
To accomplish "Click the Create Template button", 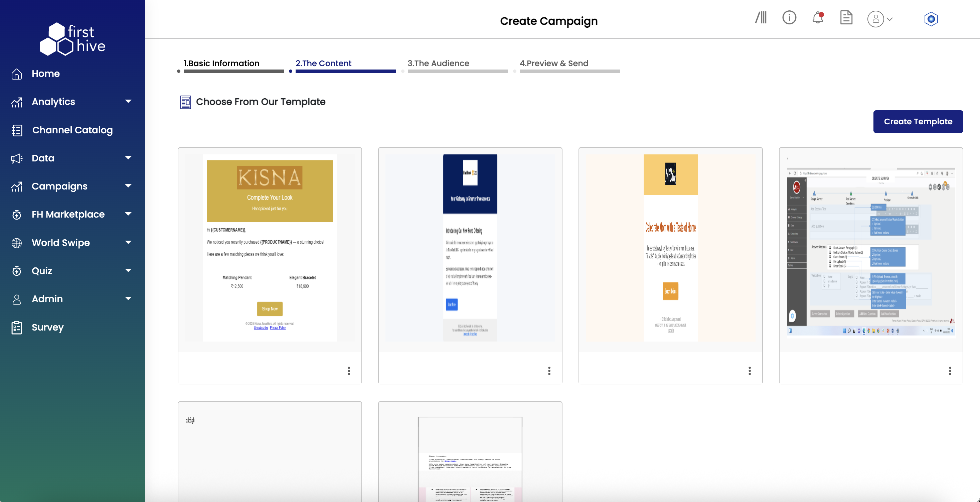I will click(x=918, y=122).
